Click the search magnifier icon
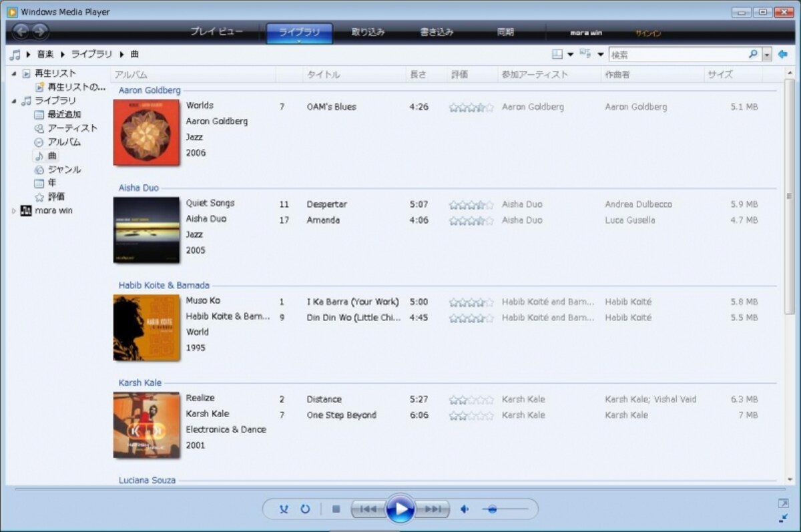The width and height of the screenshot is (801, 532). (x=753, y=55)
